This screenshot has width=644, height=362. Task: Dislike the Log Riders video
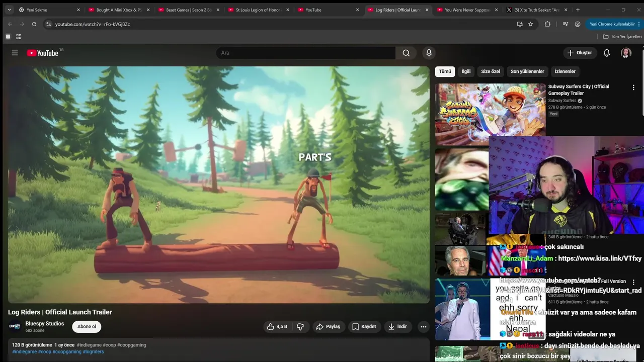tap(300, 327)
